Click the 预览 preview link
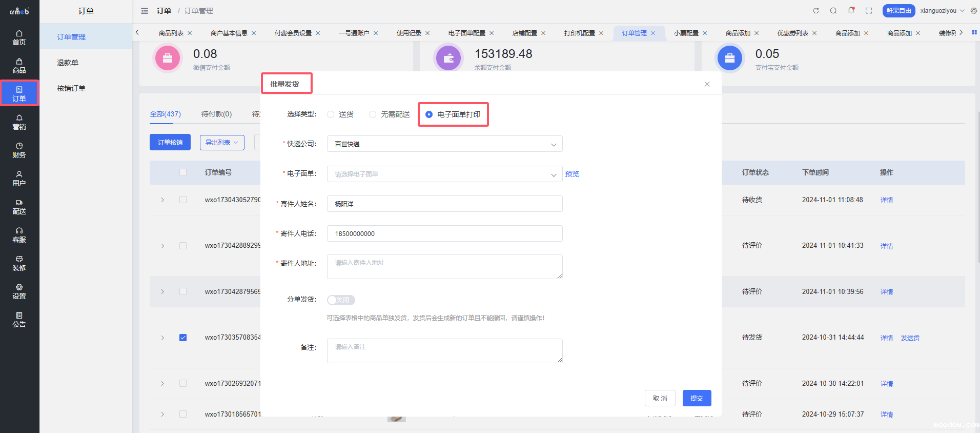The width and height of the screenshot is (980, 433). click(x=572, y=174)
